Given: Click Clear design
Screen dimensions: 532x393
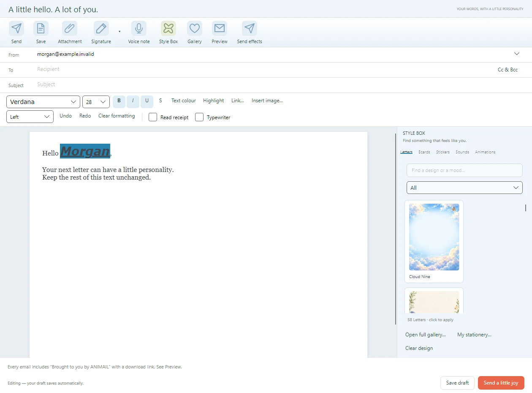Looking at the screenshot, I should click(419, 348).
